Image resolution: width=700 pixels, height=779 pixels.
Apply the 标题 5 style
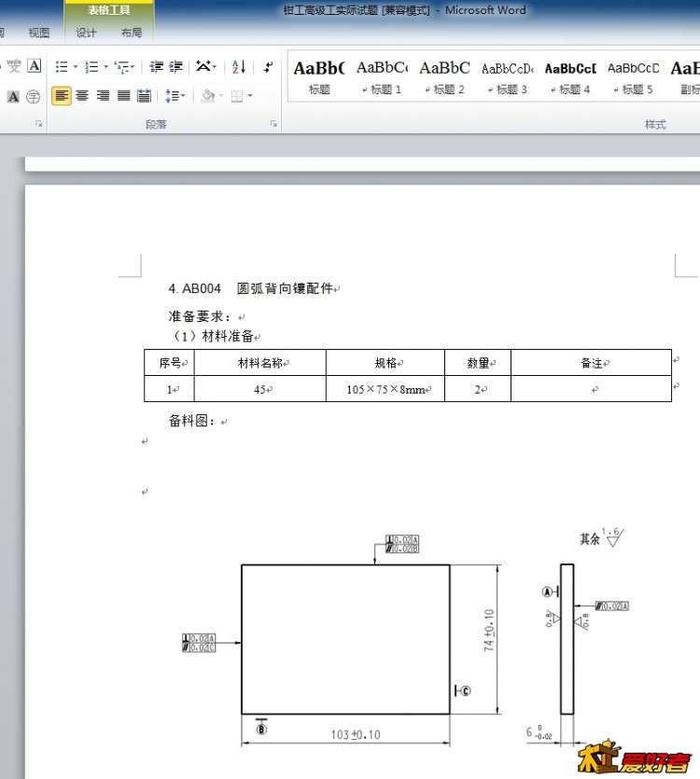pyautogui.click(x=634, y=77)
